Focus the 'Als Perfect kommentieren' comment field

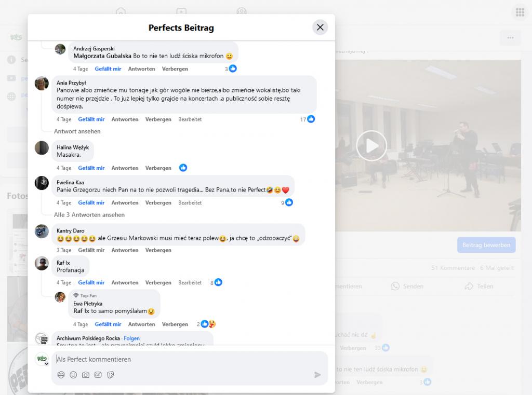point(190,359)
